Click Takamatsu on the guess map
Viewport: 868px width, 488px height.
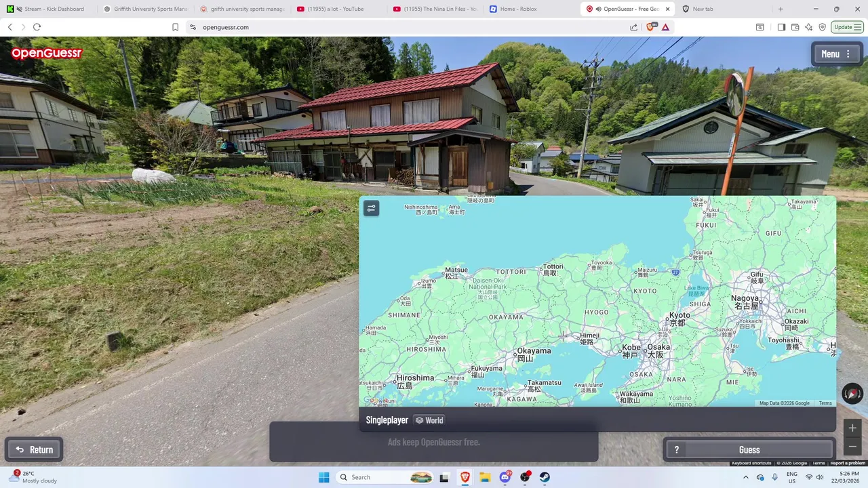pyautogui.click(x=544, y=385)
